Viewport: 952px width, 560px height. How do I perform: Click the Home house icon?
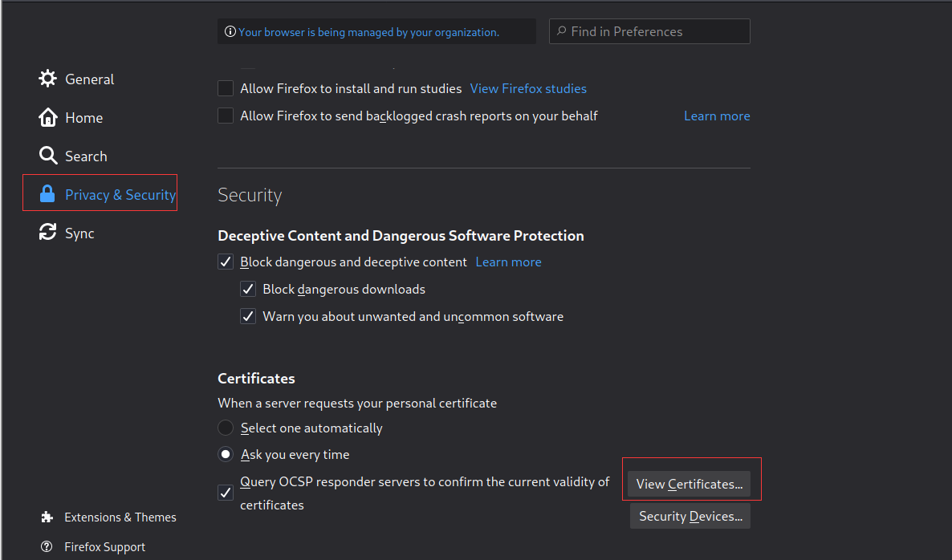coord(48,117)
